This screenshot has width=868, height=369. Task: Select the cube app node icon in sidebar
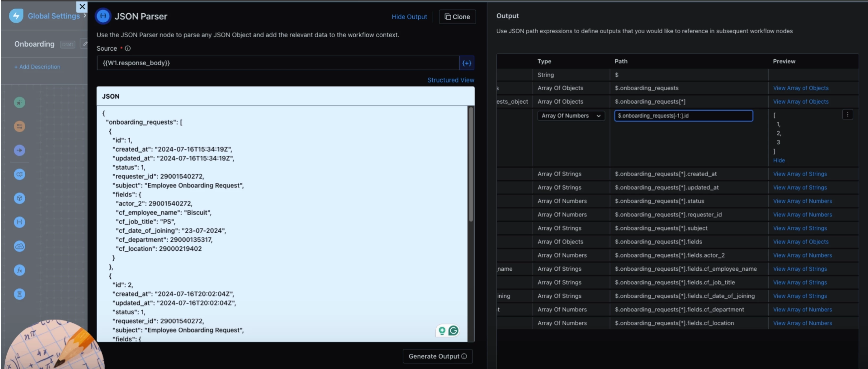tap(19, 198)
